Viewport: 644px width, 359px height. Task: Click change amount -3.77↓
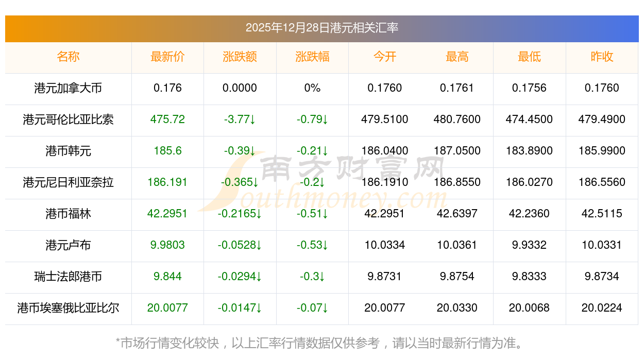coord(240,119)
